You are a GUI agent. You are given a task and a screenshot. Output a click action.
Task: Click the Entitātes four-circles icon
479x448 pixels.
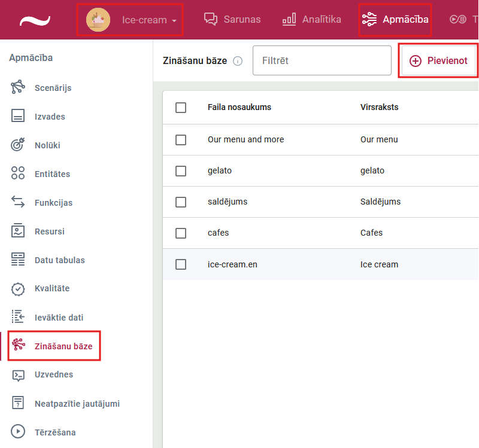(x=18, y=173)
